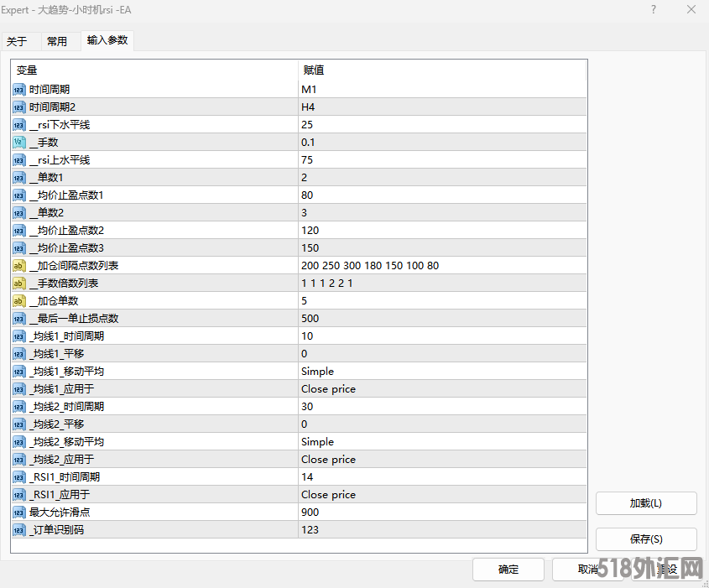Confirm with the 确定 button
Image resolution: width=709 pixels, height=588 pixels.
(x=508, y=570)
